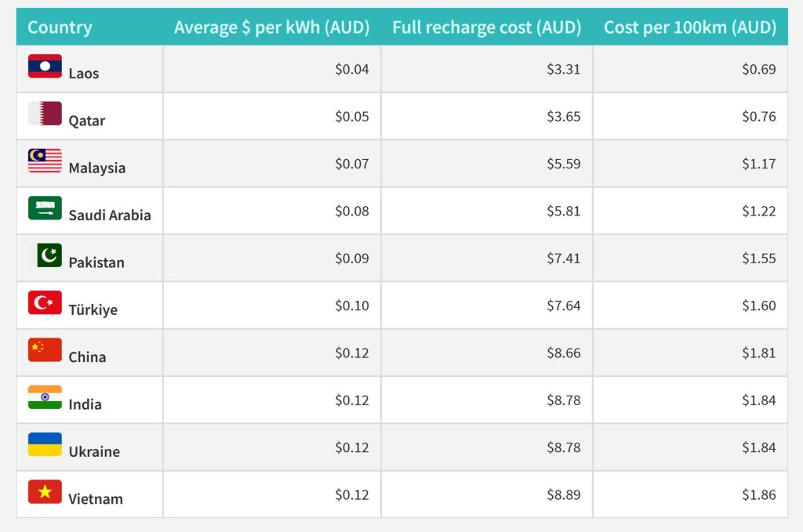
Task: Click Pakistan per kWh value $0.09
Action: click(x=352, y=259)
